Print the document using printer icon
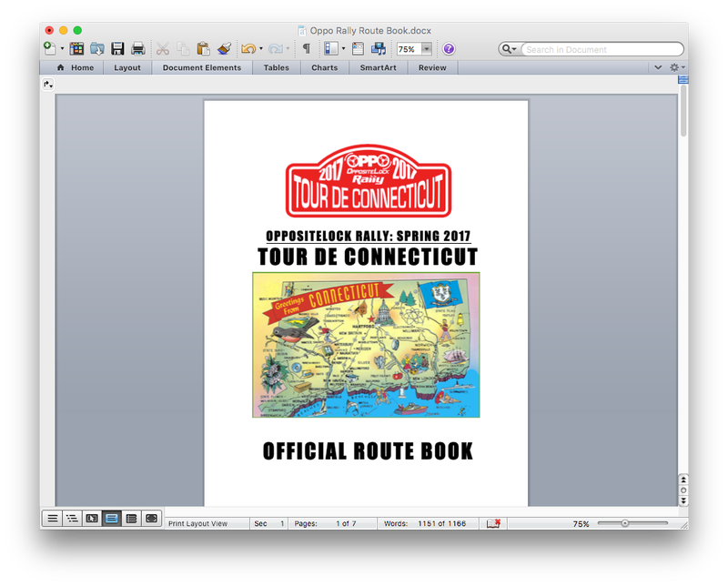728x586 pixels. tap(138, 49)
